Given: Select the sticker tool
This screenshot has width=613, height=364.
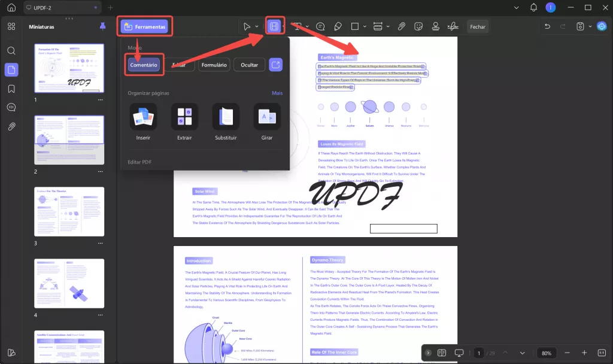Looking at the screenshot, I should coord(418,26).
